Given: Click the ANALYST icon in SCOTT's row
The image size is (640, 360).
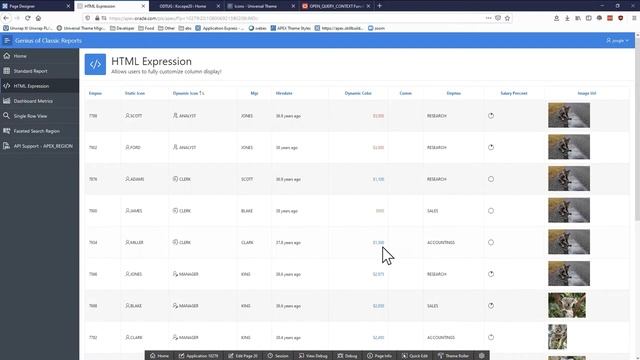Looking at the screenshot, I should (175, 116).
